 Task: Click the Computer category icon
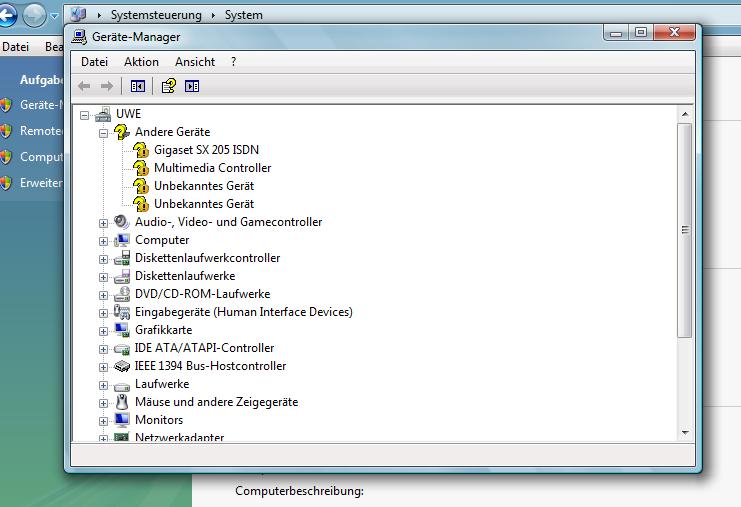pos(122,240)
